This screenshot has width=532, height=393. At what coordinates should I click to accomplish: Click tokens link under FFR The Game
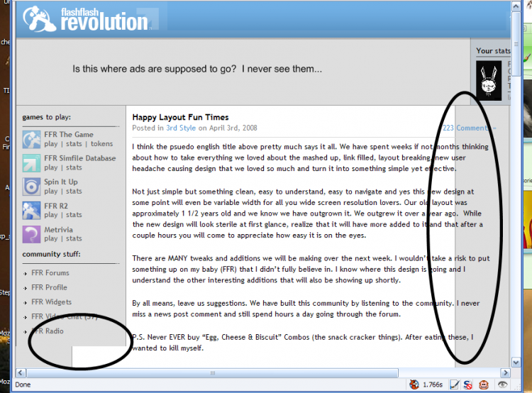[x=101, y=144]
